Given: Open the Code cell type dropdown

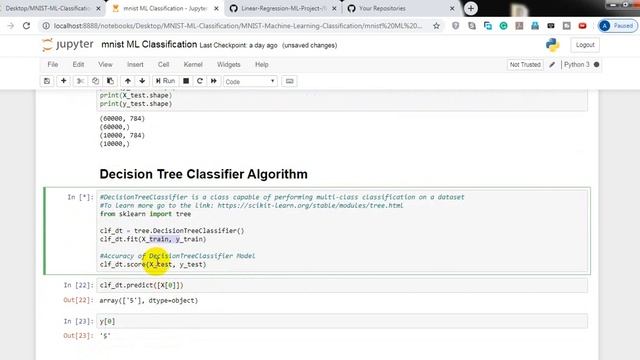Looking at the screenshot, I should tap(250, 82).
